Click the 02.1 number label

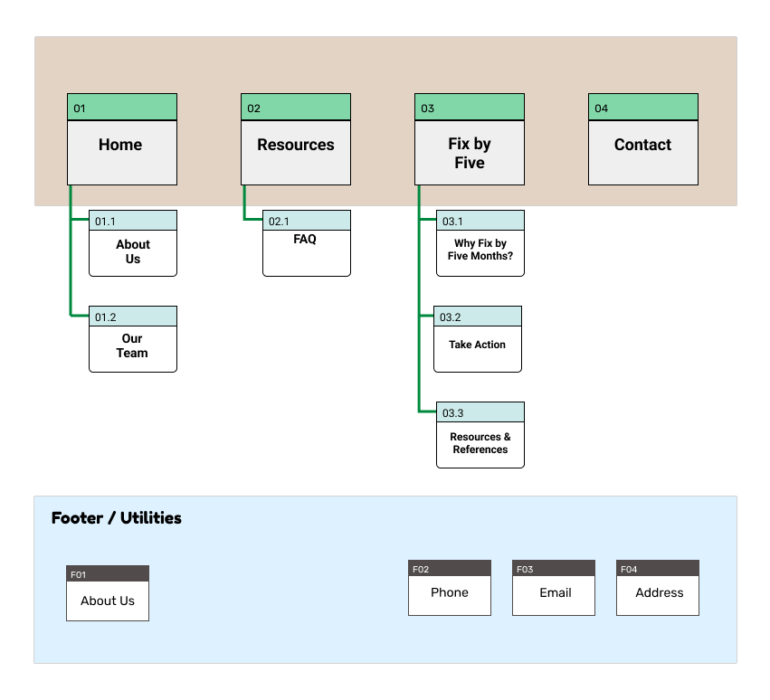point(307,221)
